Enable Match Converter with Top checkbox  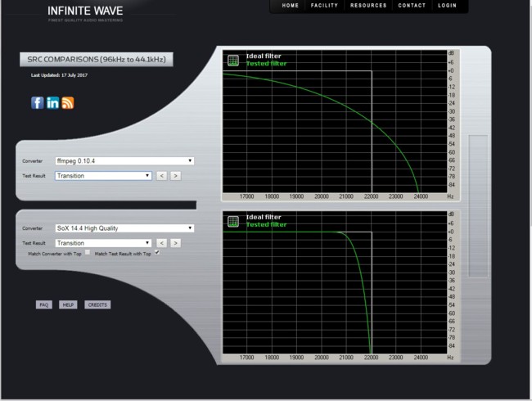click(88, 252)
